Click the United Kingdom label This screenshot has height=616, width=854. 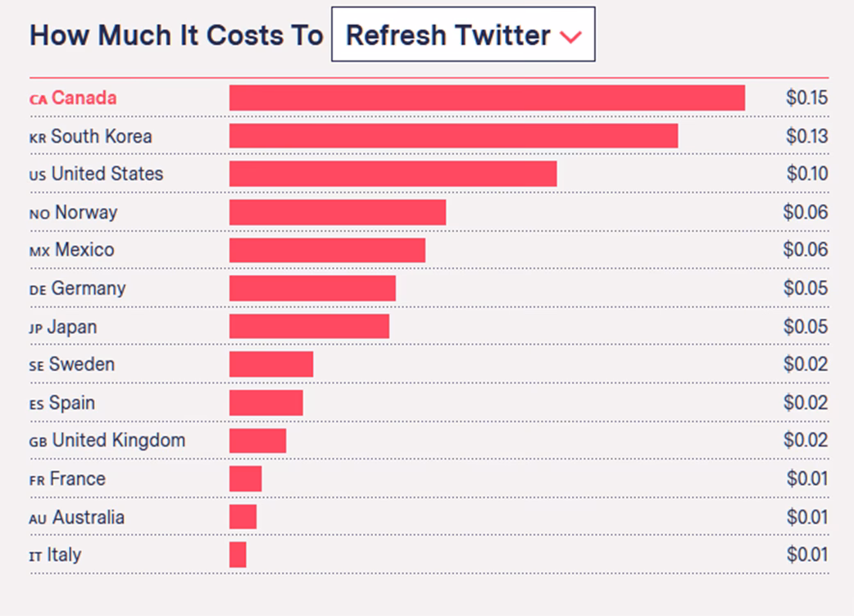107,441
